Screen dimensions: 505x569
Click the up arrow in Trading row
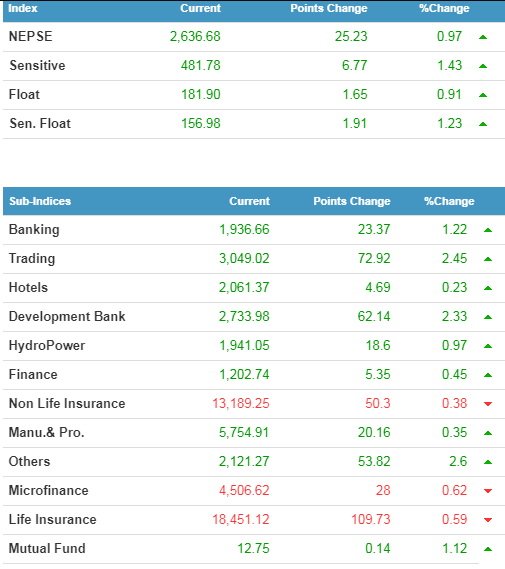(488, 259)
